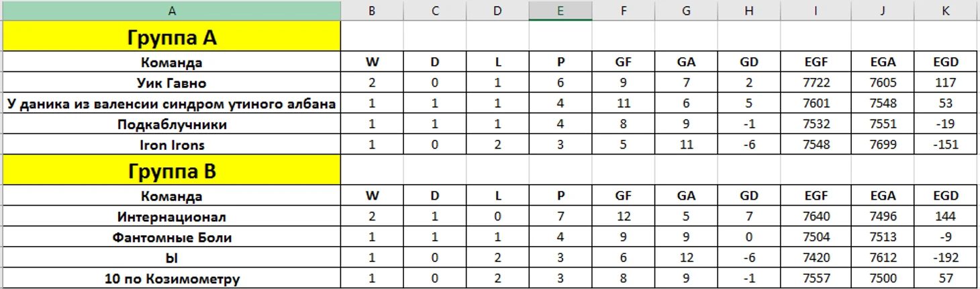Select EGD value 144
Screen dimensions: 980x289
click(946, 217)
